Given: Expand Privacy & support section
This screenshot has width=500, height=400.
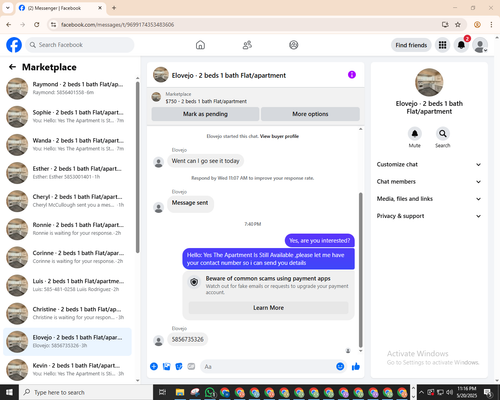Looking at the screenshot, I should point(429,216).
